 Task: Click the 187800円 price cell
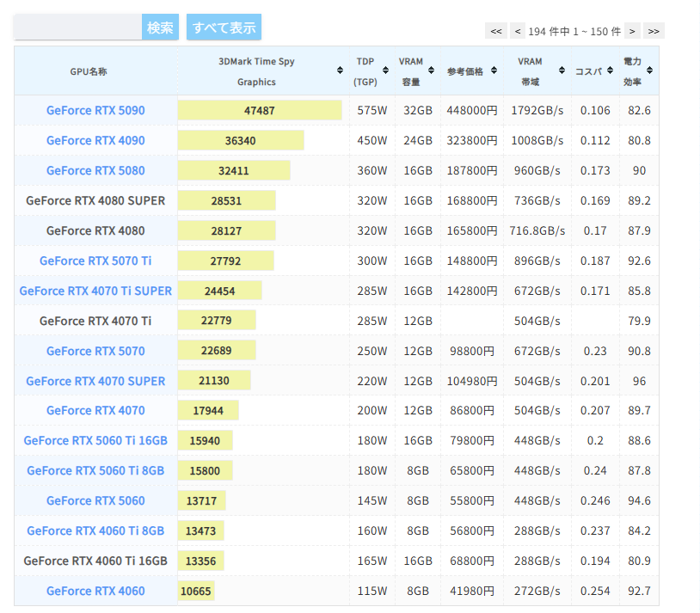tap(472, 170)
